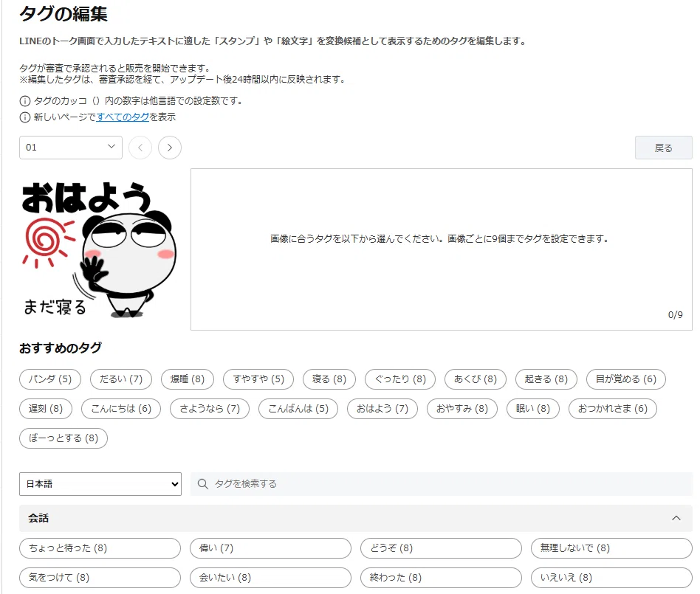The width and height of the screenshot is (700, 594).
Task: Click the info icon beside 新しいページで note
Action: click(x=25, y=117)
